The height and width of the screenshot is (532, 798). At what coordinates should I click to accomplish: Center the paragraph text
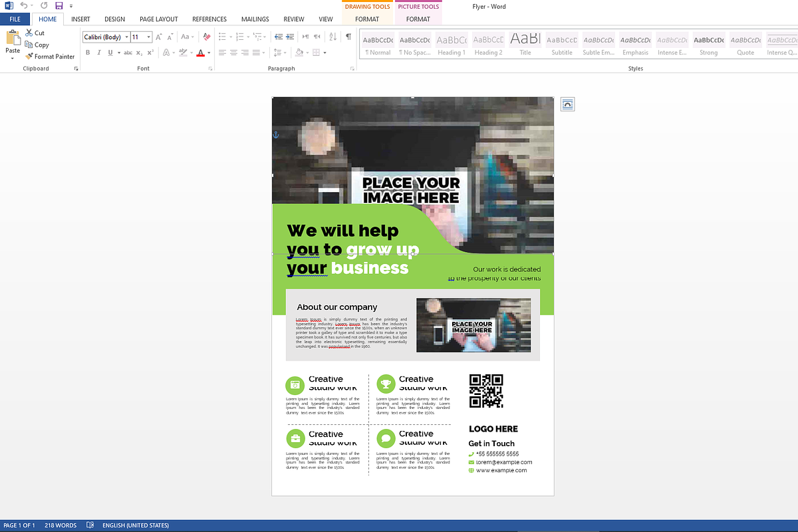tap(233, 53)
